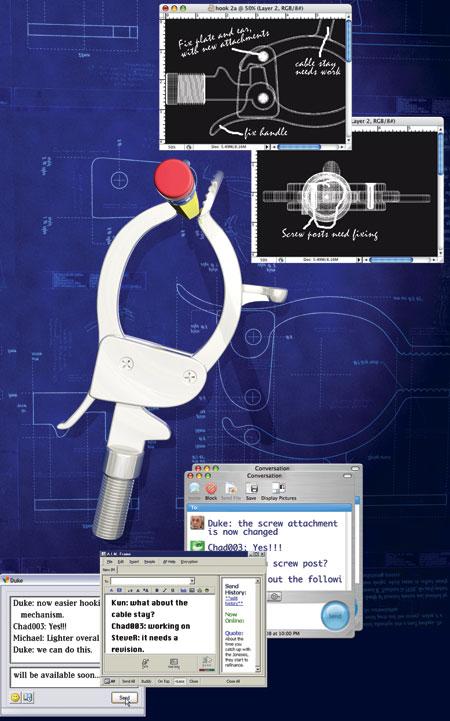Open the Insert menu in the A.I.M. Frame window
The width and height of the screenshot is (450, 721).
[134, 562]
